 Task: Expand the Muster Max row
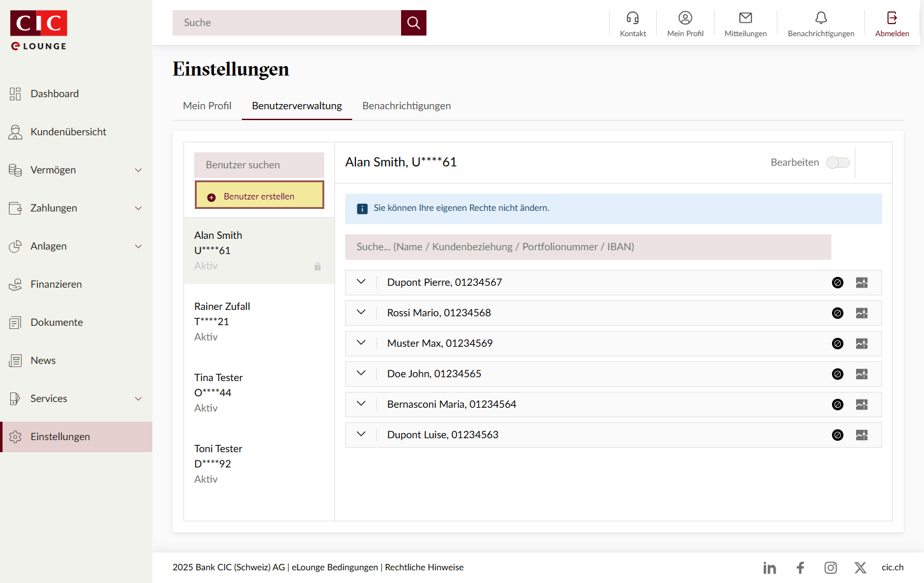click(x=361, y=343)
